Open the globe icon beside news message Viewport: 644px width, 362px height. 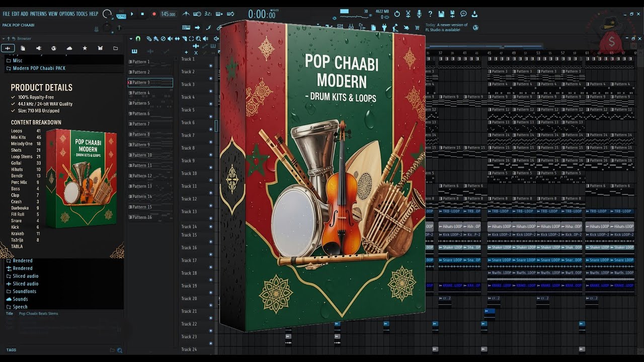pyautogui.click(x=475, y=28)
